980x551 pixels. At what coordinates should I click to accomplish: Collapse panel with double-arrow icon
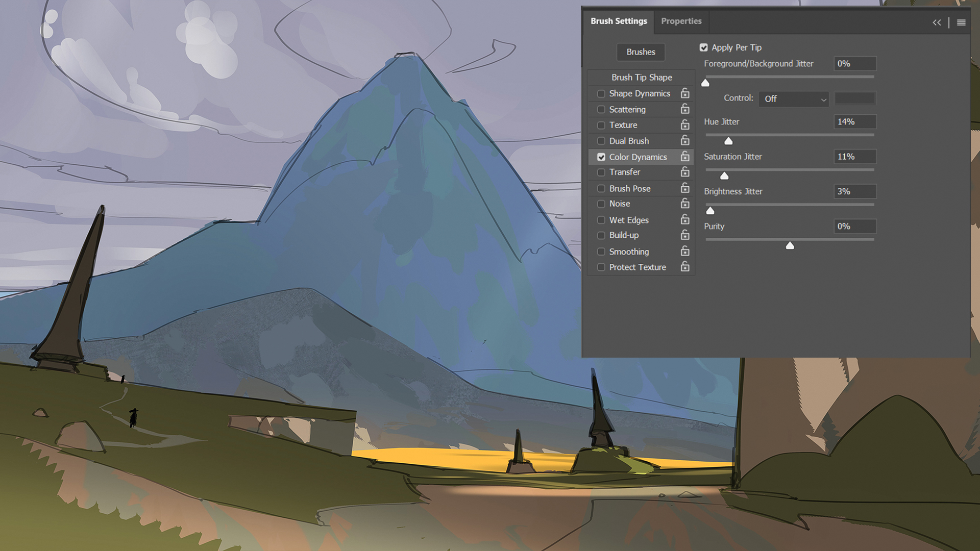coord(937,22)
